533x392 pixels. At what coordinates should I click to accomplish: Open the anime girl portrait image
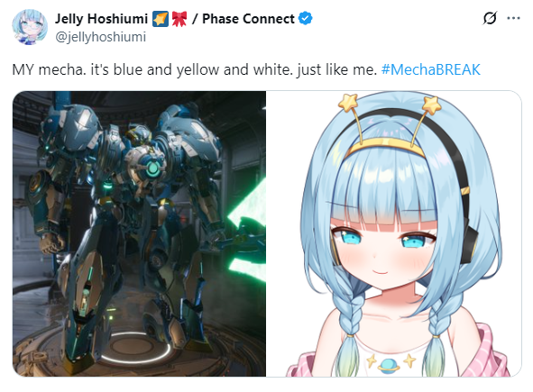pyautogui.click(x=393, y=233)
